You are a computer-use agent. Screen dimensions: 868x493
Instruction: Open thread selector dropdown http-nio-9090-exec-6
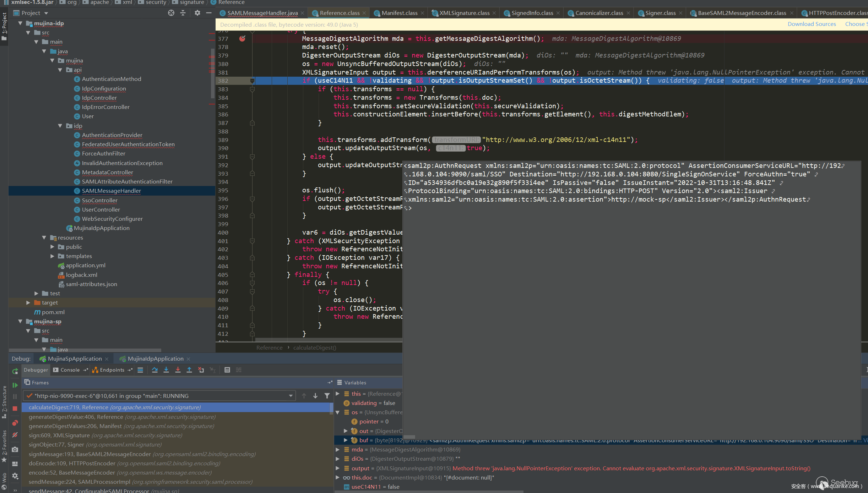tap(291, 396)
